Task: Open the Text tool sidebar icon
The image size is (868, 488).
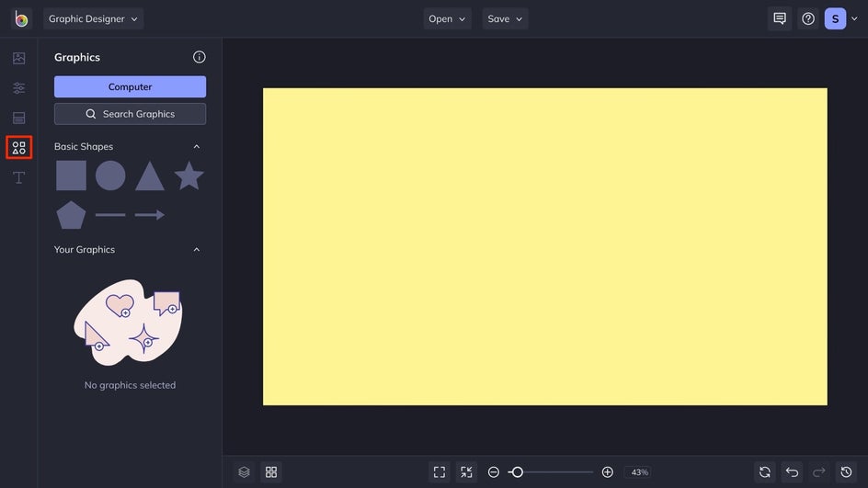Action: pos(18,177)
